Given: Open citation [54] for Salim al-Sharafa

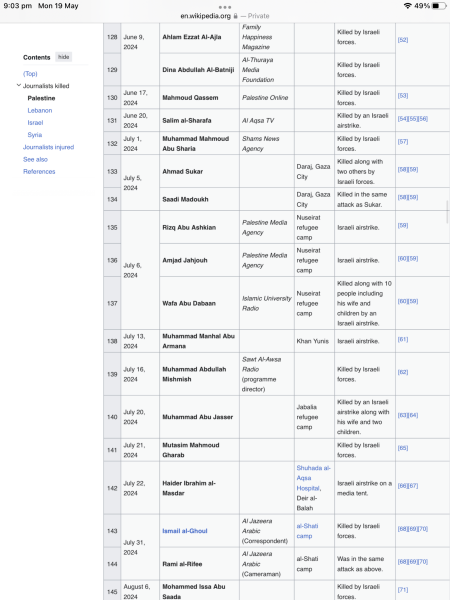Looking at the screenshot, I should click(403, 119).
